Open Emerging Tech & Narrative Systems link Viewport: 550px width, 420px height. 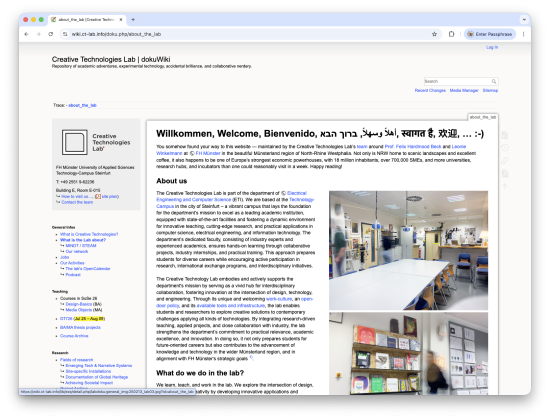99,366
